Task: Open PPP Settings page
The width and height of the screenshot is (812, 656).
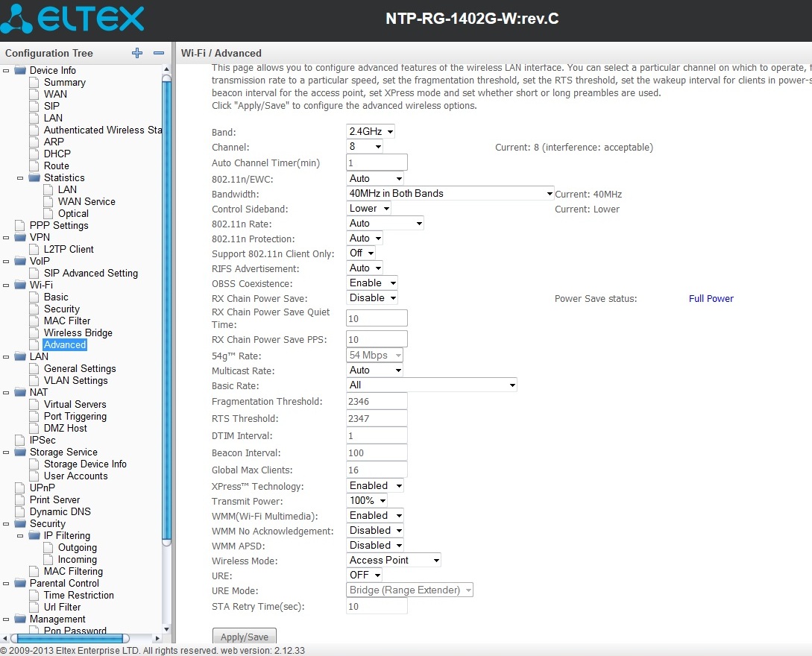Action: coord(59,225)
